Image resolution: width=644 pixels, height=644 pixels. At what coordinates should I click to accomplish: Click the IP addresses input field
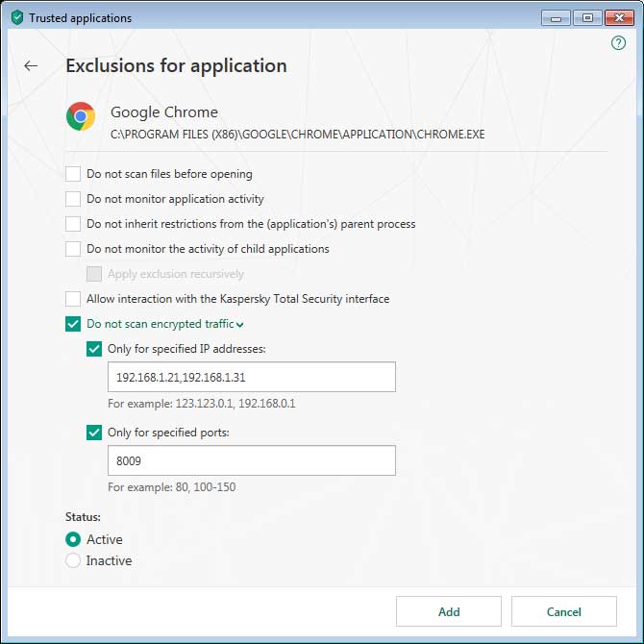(x=252, y=377)
